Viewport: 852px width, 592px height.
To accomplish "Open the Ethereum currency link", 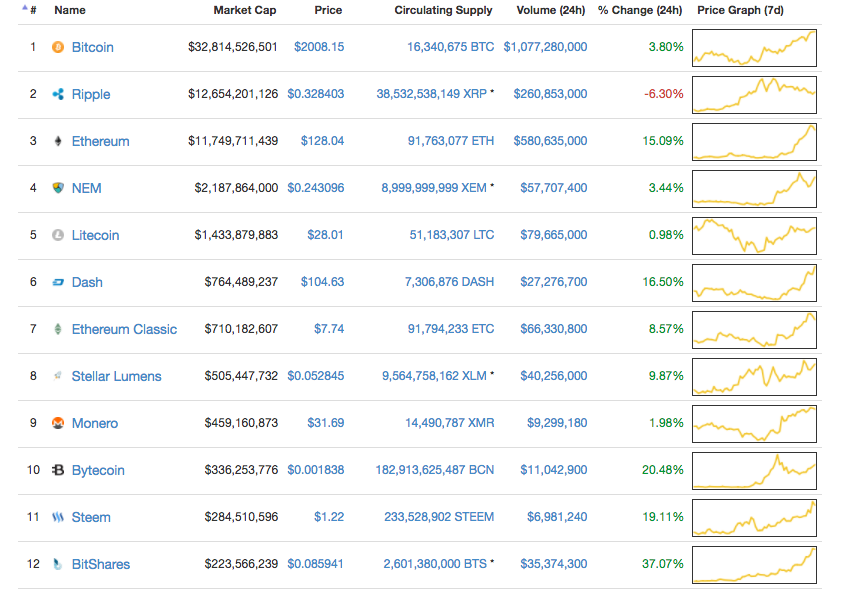I will pyautogui.click(x=101, y=141).
